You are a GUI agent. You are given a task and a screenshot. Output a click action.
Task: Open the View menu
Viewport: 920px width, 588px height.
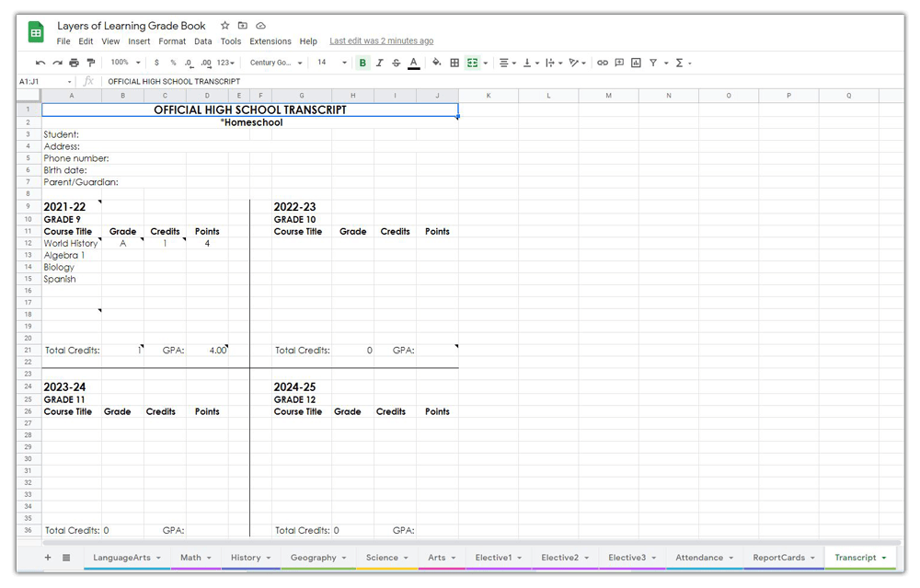click(x=110, y=41)
